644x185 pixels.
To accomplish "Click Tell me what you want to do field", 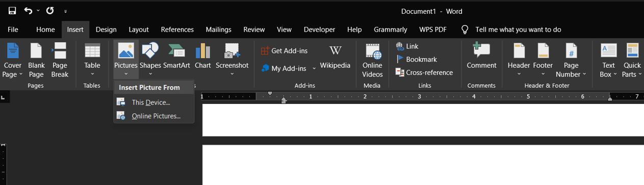I will pyautogui.click(x=518, y=30).
